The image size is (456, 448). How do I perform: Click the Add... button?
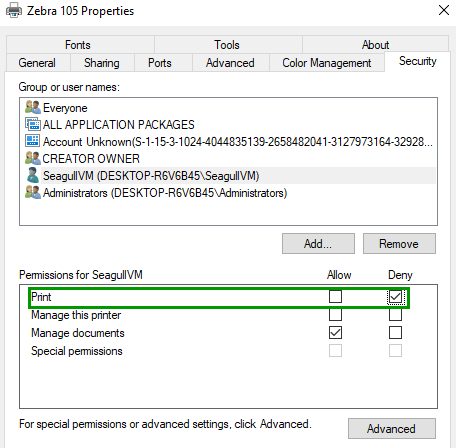(x=318, y=243)
